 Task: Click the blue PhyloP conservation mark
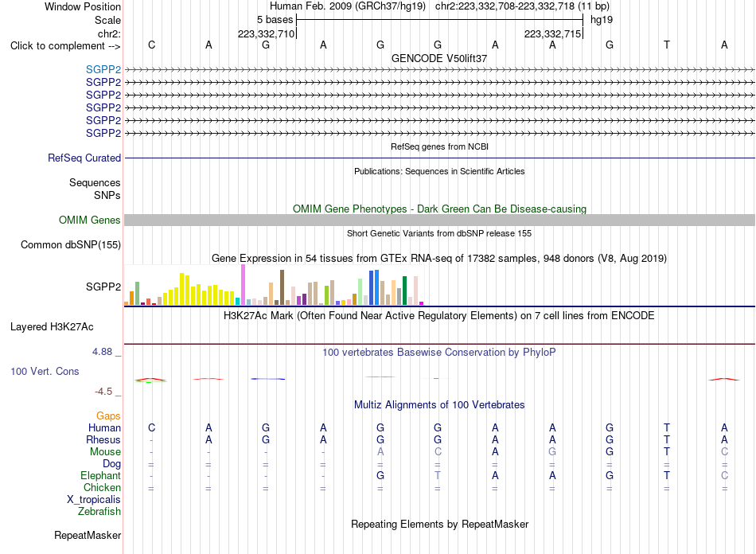(268, 379)
